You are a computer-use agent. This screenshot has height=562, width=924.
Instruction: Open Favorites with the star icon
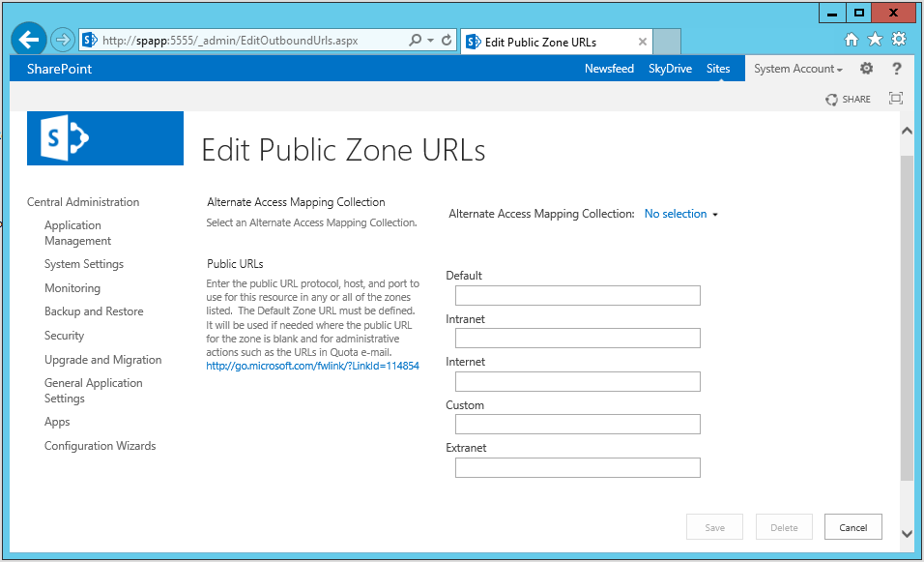click(875, 40)
